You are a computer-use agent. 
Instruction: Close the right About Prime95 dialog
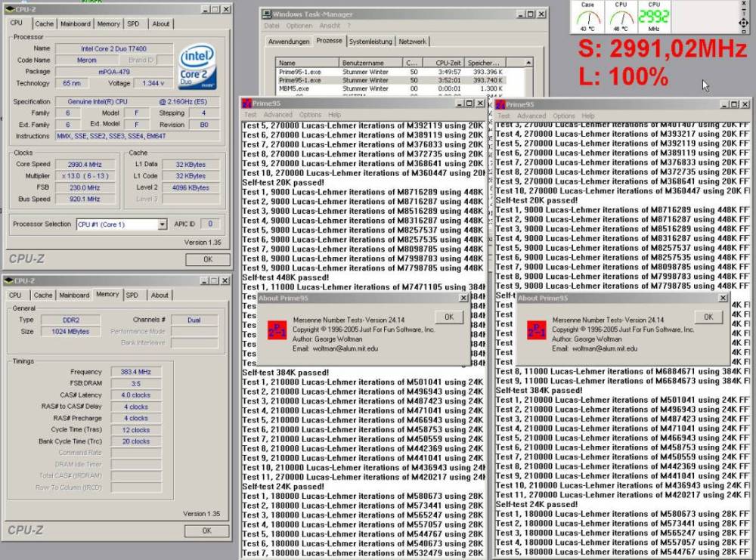[723, 298]
